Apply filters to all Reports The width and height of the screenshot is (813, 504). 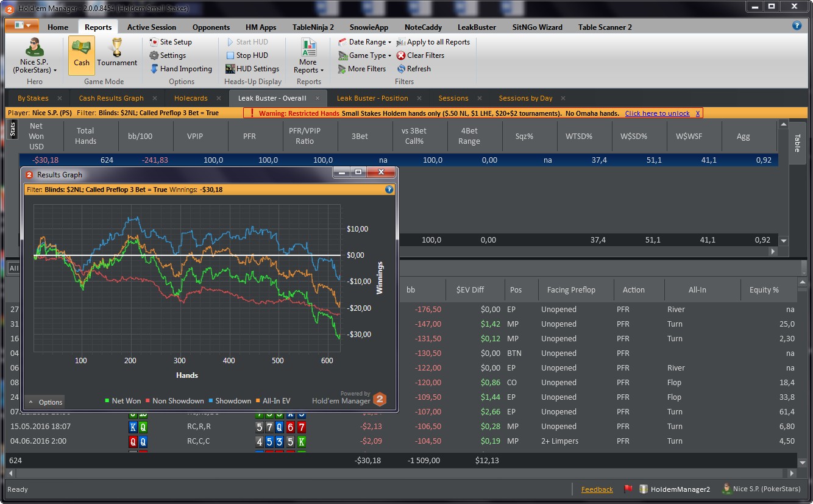pyautogui.click(x=433, y=42)
